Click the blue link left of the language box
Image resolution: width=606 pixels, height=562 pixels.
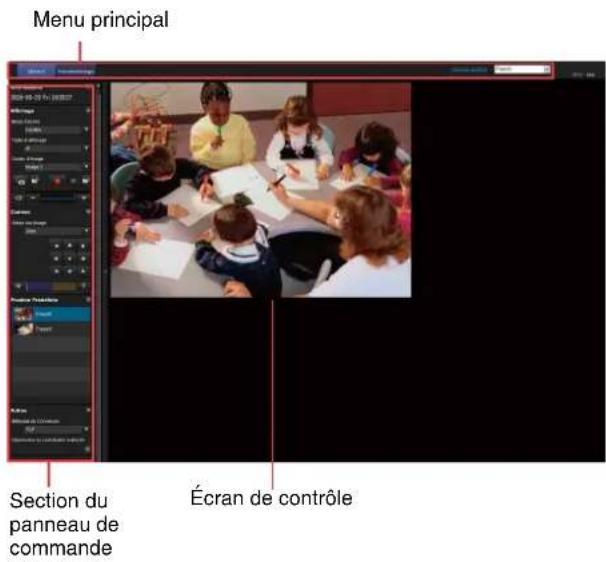tap(469, 70)
